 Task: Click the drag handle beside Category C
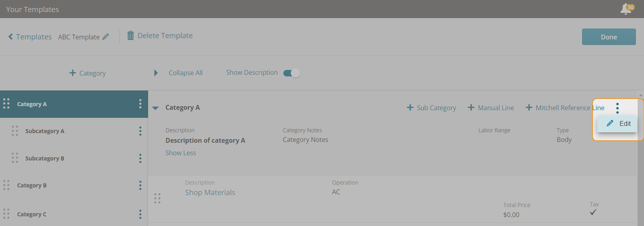point(6,214)
